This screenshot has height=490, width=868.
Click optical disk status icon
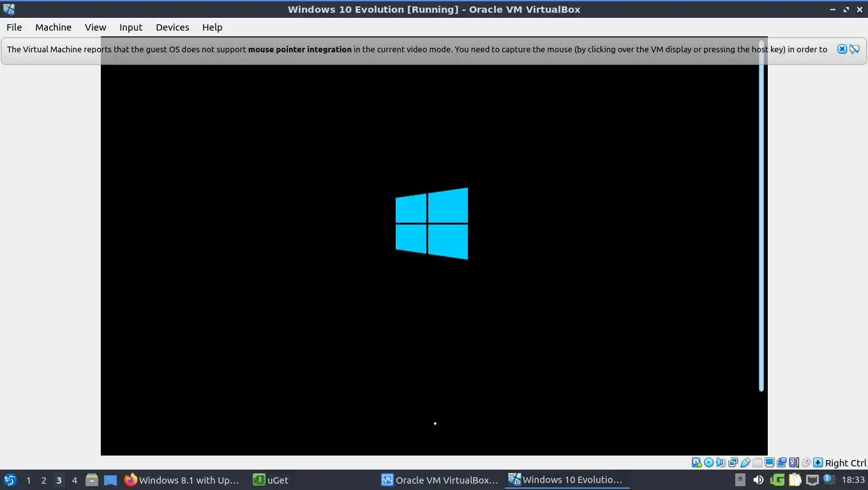pos(708,463)
